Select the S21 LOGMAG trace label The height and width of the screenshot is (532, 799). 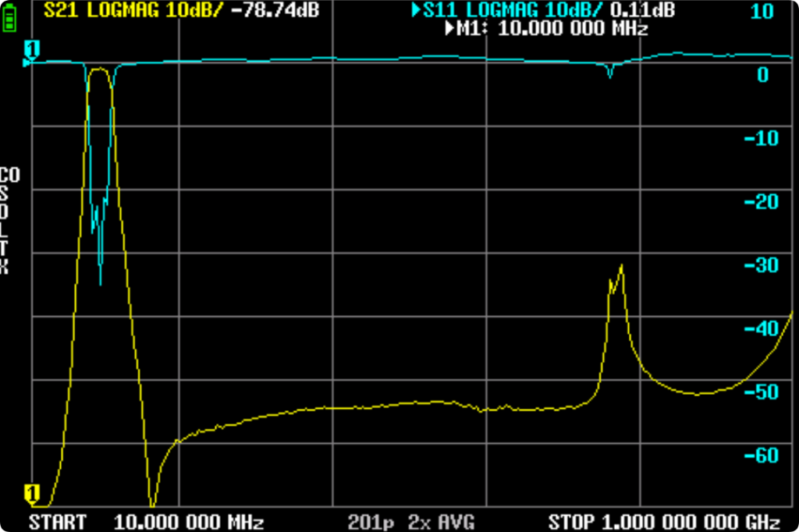coord(131,10)
